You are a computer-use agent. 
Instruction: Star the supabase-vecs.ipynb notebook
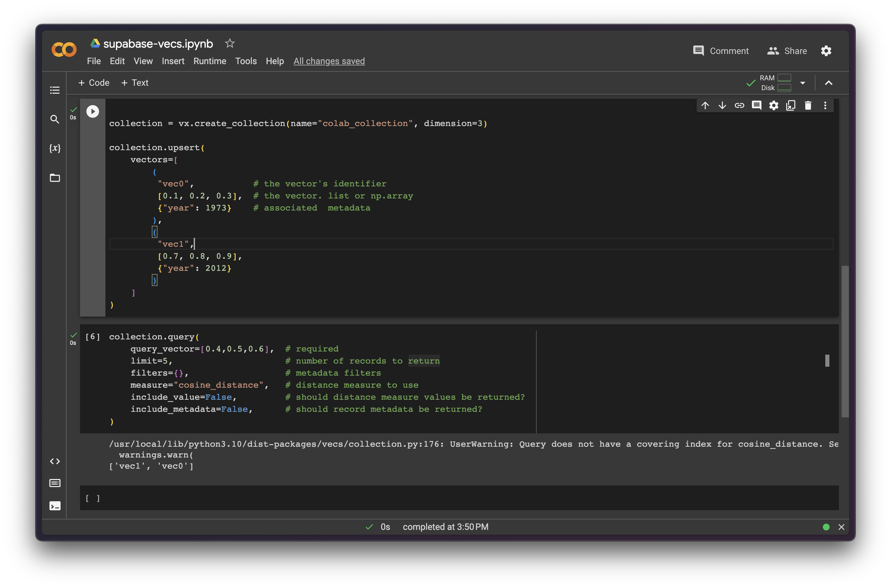(x=230, y=43)
